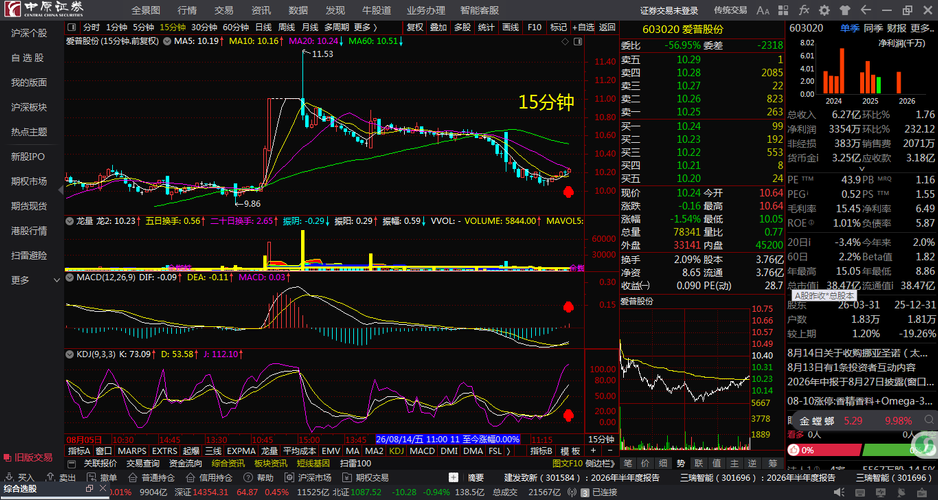Expand the 更多 period dropdown in toolbar
The image size is (938, 500).
point(366,27)
